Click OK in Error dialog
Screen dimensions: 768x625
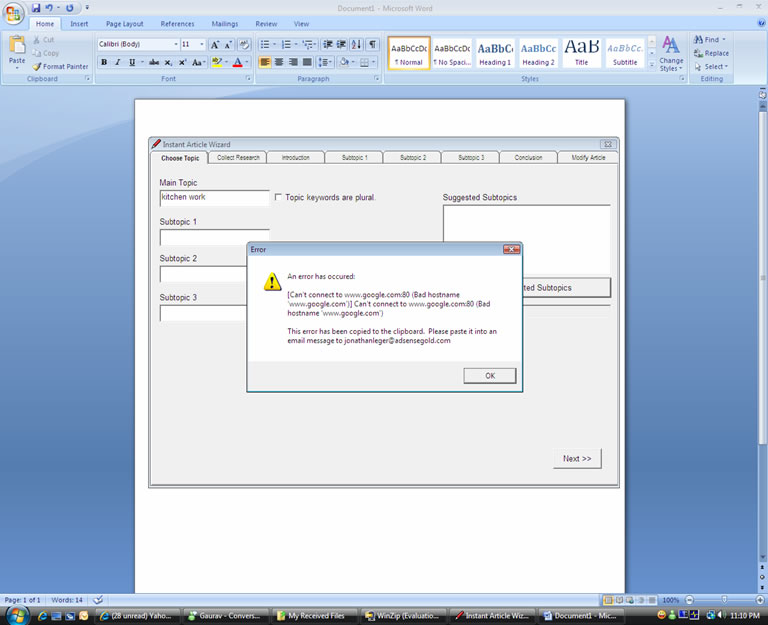point(490,376)
